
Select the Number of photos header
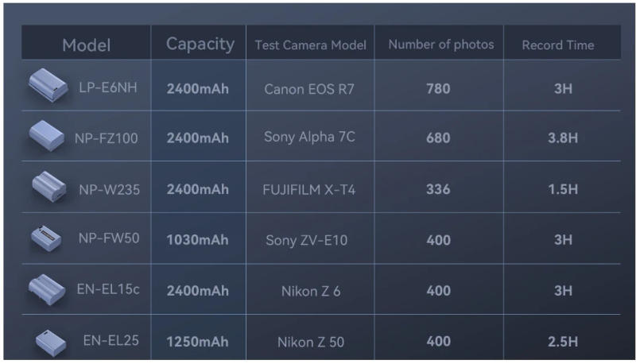[440, 45]
